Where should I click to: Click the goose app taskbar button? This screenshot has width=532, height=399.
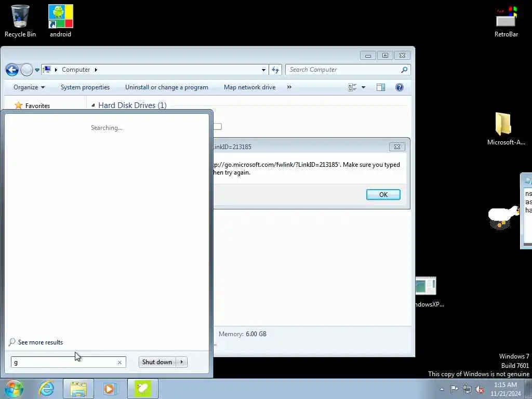point(143,389)
